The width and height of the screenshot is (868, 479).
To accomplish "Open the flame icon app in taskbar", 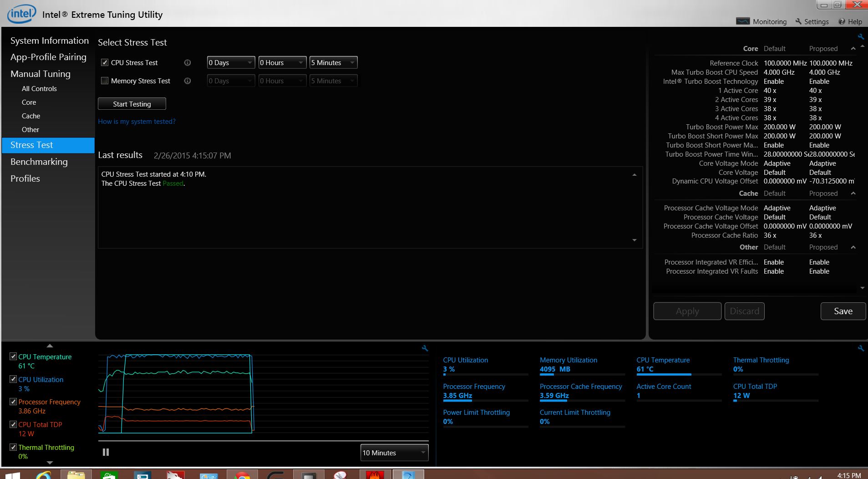I will (375, 474).
